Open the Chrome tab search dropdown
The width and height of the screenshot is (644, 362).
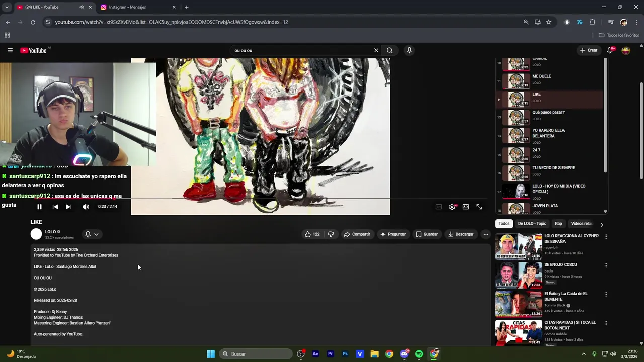7,7
